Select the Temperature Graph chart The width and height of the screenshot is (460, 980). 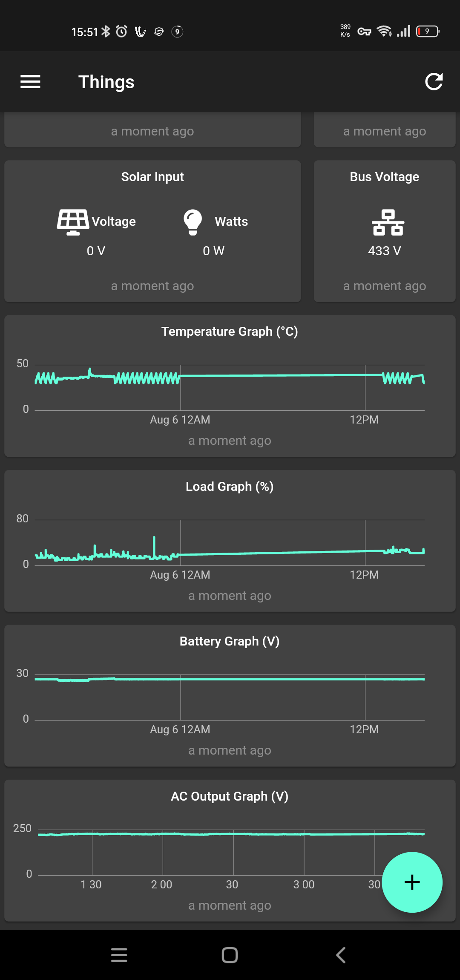[230, 386]
